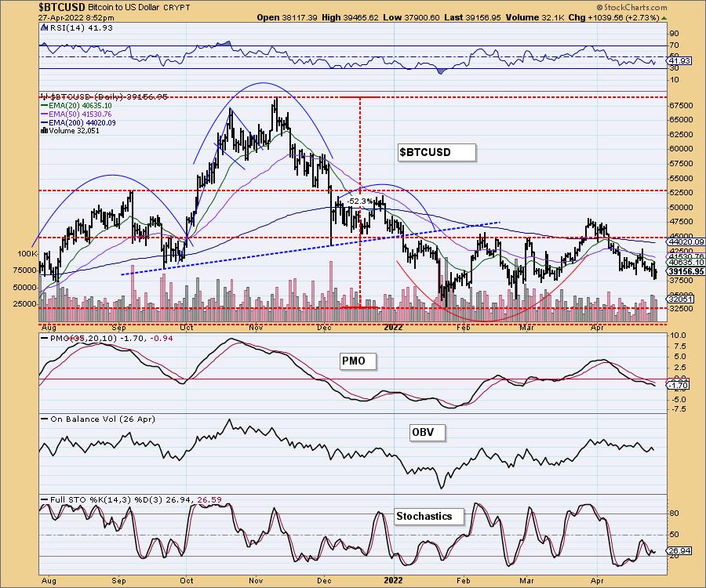Click the 25000 volume axis label
The width and height of the screenshot is (706, 588).
click(x=25, y=304)
